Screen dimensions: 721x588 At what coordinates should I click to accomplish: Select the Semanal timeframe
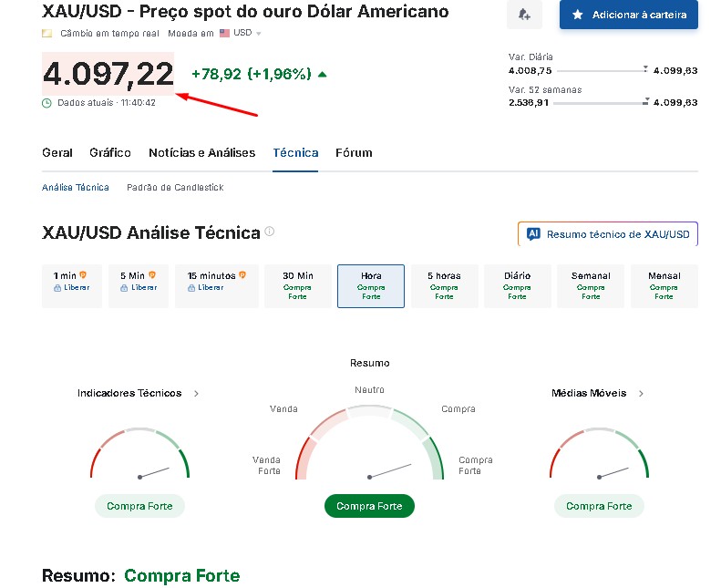point(591,285)
